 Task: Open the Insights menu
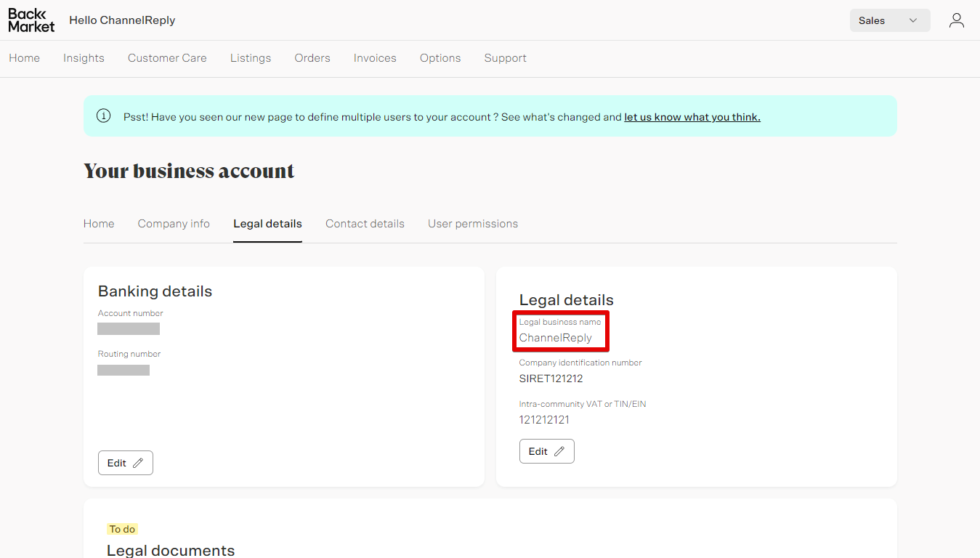[x=84, y=58]
